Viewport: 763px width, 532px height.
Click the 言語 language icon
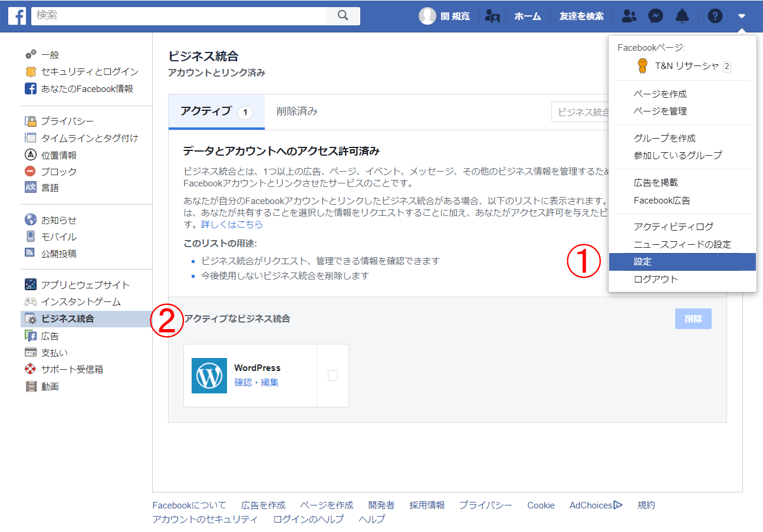point(31,188)
